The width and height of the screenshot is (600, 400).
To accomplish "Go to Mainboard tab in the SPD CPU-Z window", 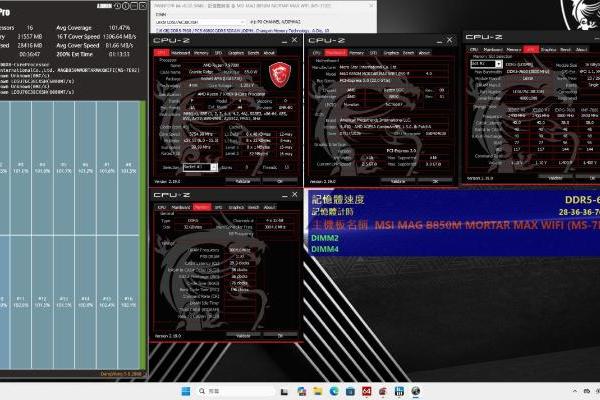I will [x=493, y=49].
